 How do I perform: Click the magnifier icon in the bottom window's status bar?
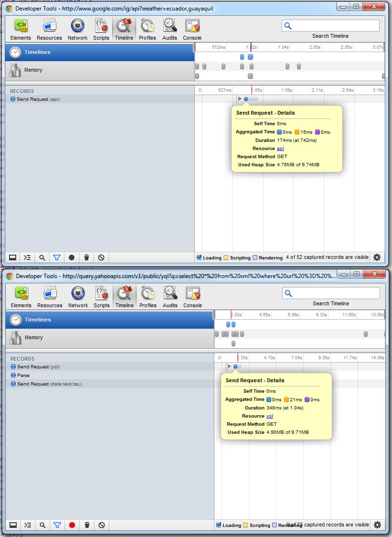(42, 525)
